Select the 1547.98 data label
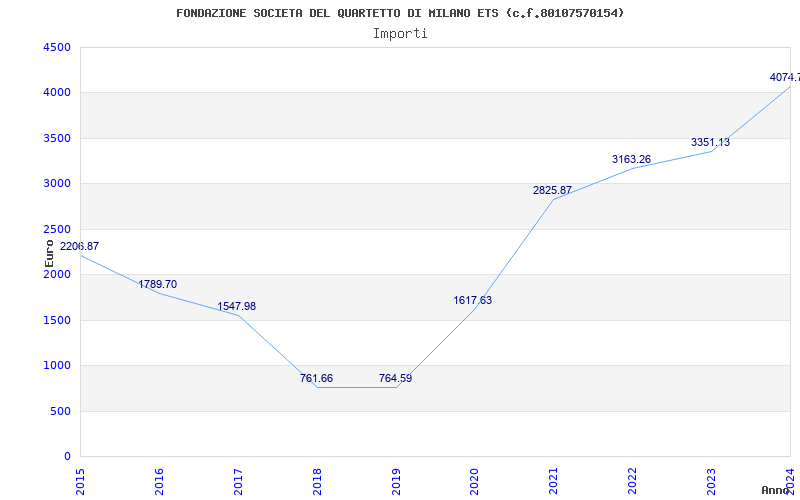 (x=237, y=306)
